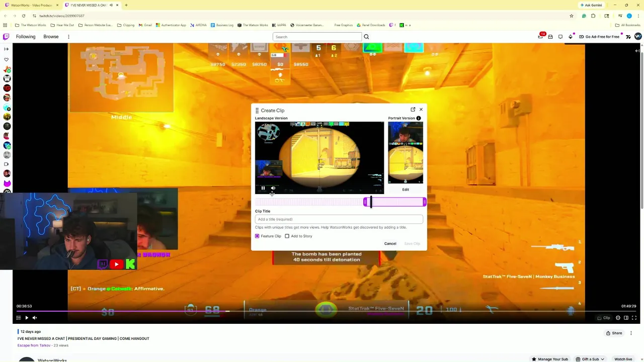The width and height of the screenshot is (644, 362).
Task: Open the Chrome three-dot menu
Action: pyautogui.click(x=637, y=16)
